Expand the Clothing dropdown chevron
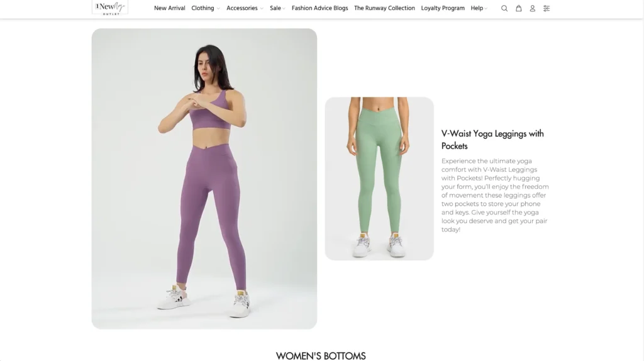This screenshot has height=361, width=644. pyautogui.click(x=218, y=9)
